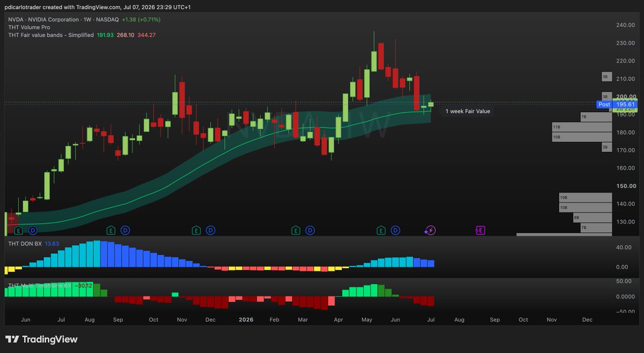Screen dimensions: 644x353
Task: Click the Feb label on time axis
Action: [x=274, y=320]
